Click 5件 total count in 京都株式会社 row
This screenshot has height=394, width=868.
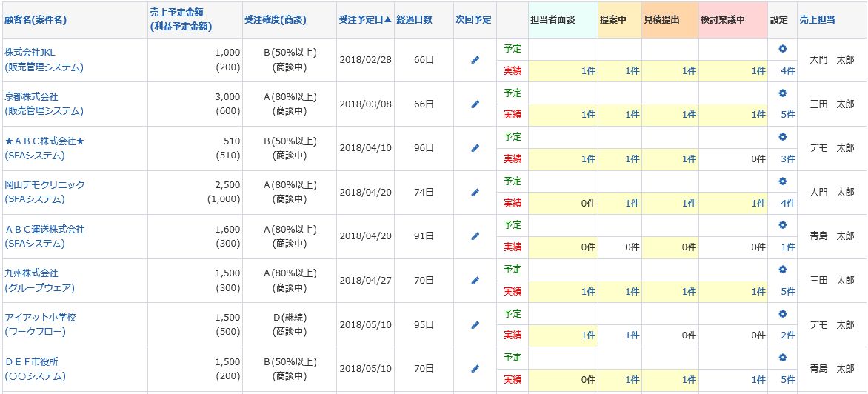[787, 115]
